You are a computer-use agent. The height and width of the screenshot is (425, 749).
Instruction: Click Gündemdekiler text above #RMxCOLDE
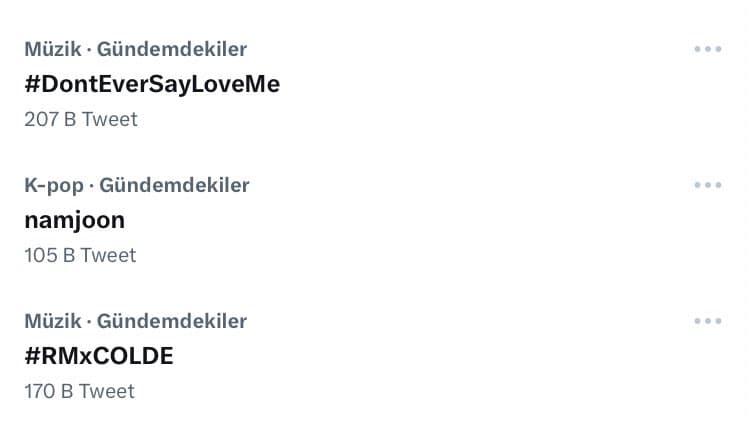coord(172,321)
